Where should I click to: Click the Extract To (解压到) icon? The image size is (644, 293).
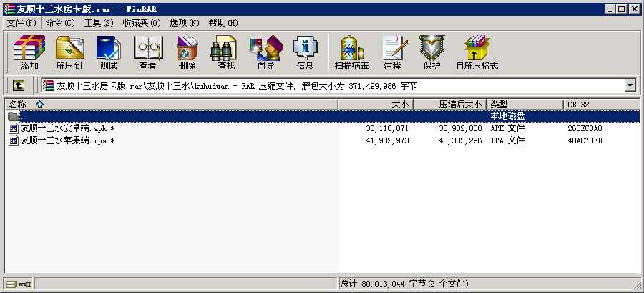69,52
